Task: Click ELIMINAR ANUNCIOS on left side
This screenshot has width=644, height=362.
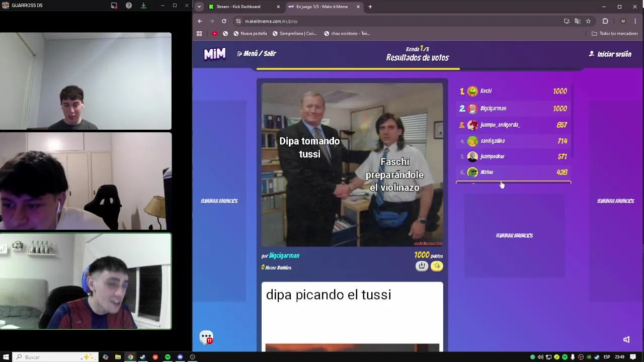Action: (219, 201)
